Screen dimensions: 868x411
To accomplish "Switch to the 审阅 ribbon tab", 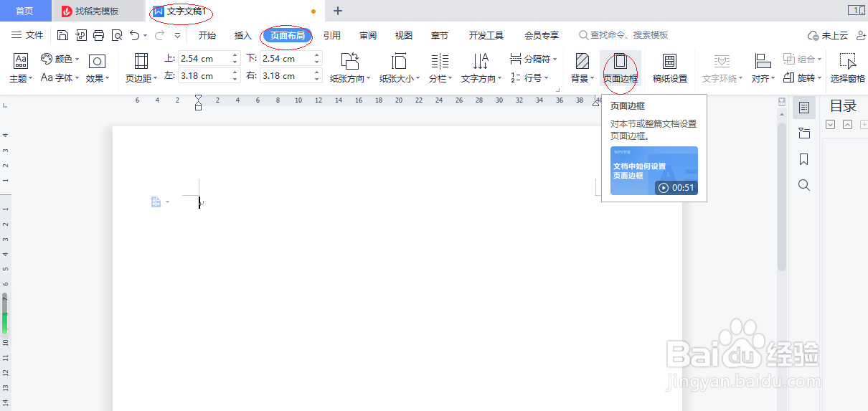I will 368,35.
